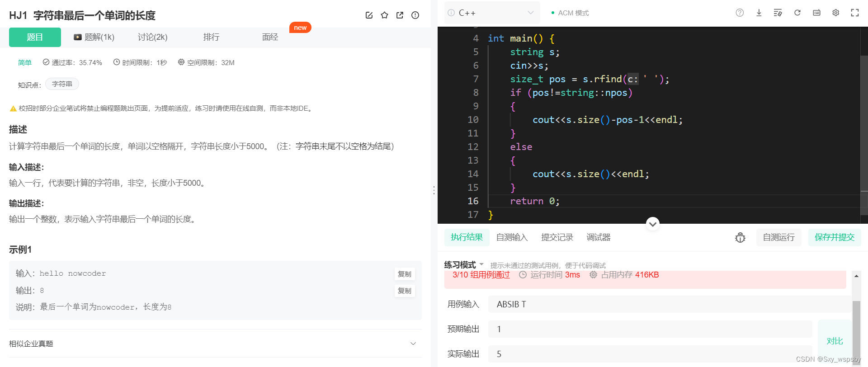
Task: Open the C++ language dropdown
Action: coord(492,13)
